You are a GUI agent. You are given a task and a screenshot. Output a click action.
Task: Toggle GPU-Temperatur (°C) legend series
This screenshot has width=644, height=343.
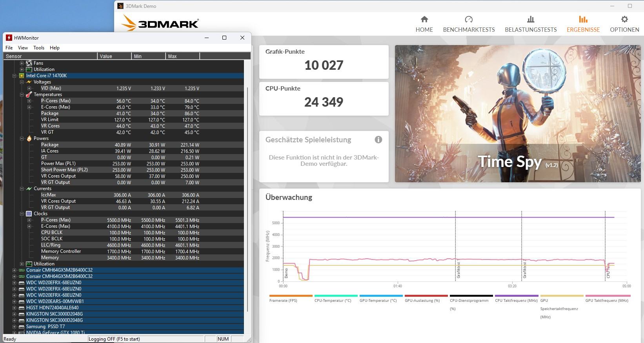pyautogui.click(x=381, y=298)
